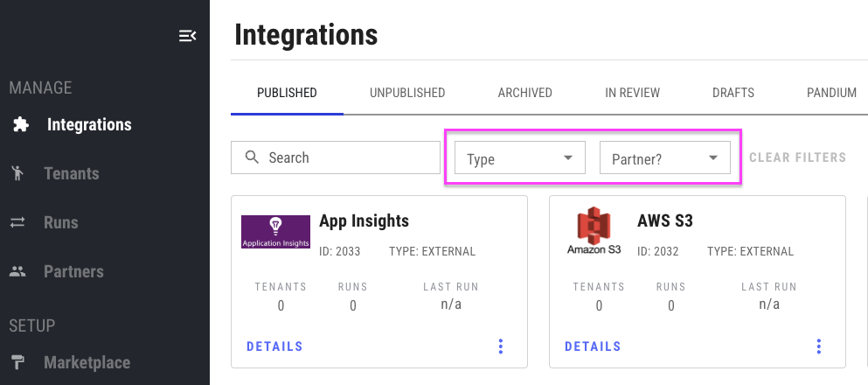Click the Runs arrows icon
Image resolution: width=868 pixels, height=385 pixels.
click(18, 223)
